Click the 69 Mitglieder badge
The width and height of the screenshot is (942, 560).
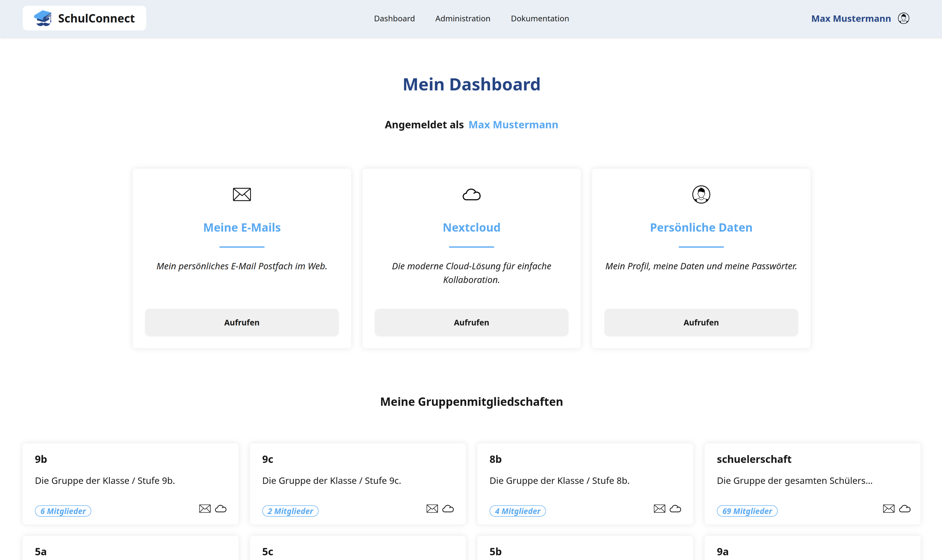pyautogui.click(x=747, y=511)
